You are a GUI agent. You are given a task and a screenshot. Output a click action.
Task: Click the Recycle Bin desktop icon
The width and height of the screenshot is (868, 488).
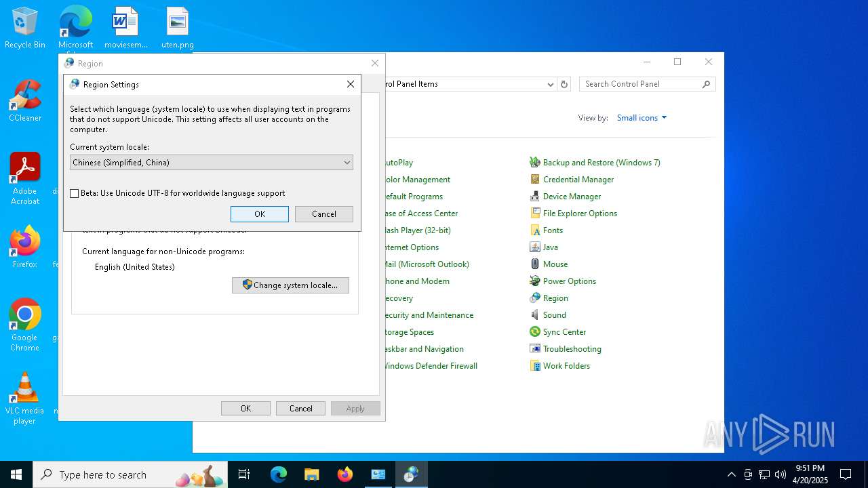tap(25, 28)
